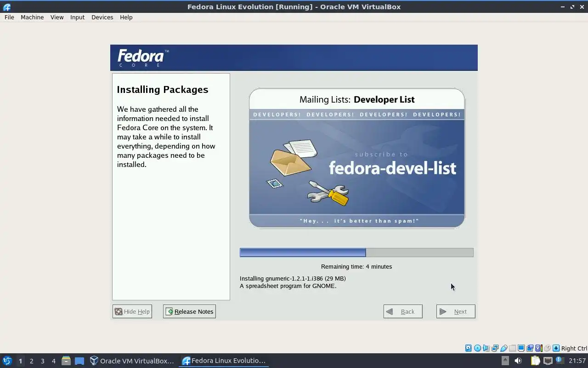The width and height of the screenshot is (588, 368).
Task: Click the Next arrow icon
Action: click(443, 311)
